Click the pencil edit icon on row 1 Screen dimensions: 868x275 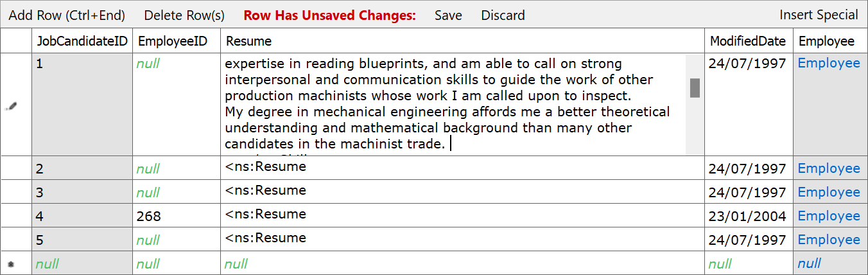11,107
